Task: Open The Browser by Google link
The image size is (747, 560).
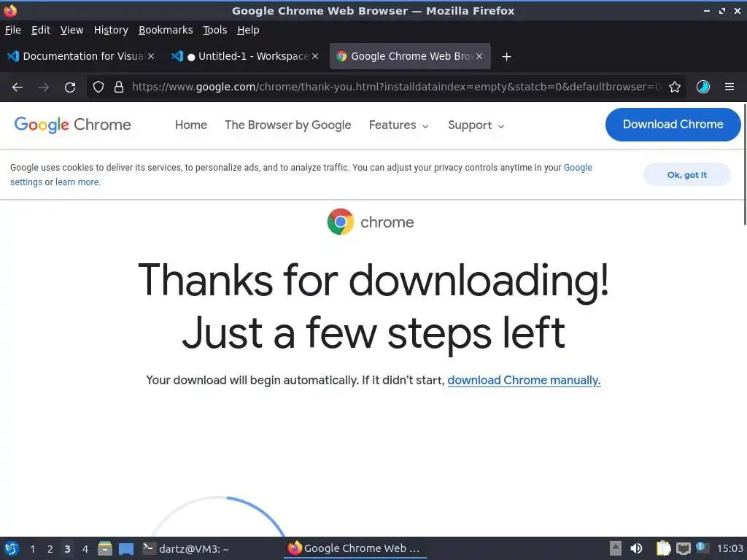Action: (287, 125)
